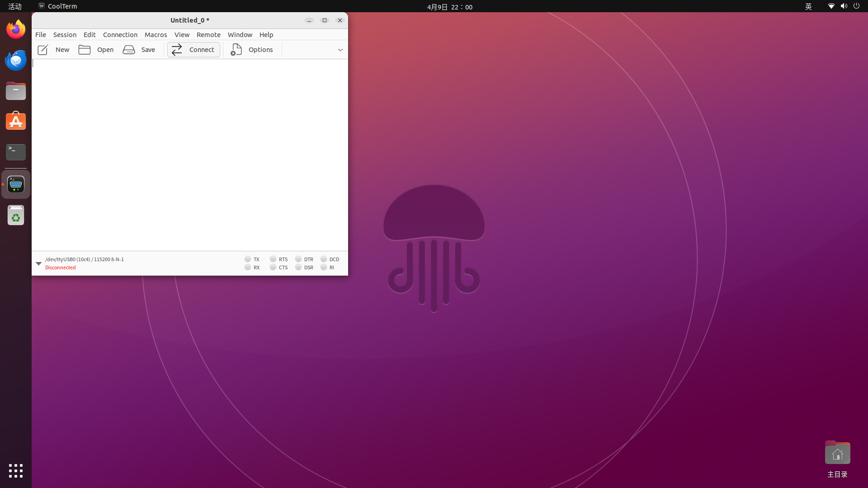The height and width of the screenshot is (488, 868).
Task: Click inside the terminal text area
Action: point(190,154)
